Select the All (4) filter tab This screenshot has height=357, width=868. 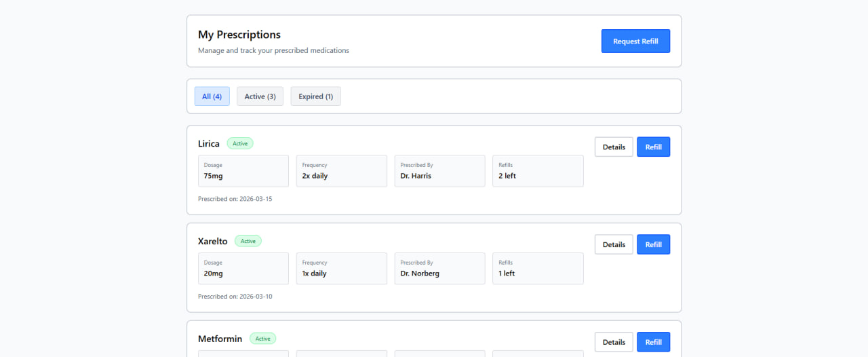point(212,96)
